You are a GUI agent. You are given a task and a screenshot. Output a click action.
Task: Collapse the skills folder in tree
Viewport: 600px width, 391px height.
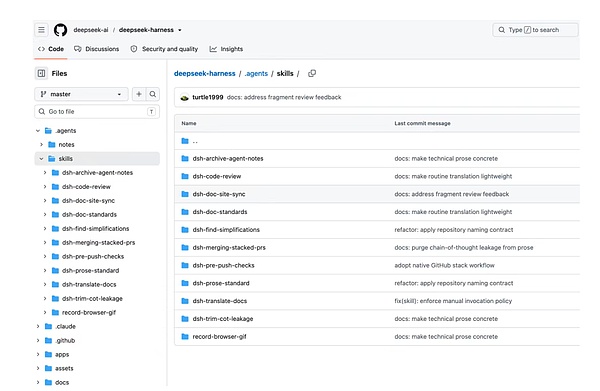click(x=41, y=158)
